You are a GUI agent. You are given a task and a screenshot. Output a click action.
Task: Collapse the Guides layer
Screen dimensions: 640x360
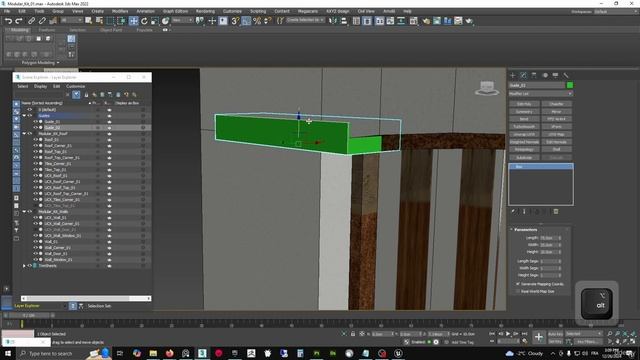tap(24, 116)
